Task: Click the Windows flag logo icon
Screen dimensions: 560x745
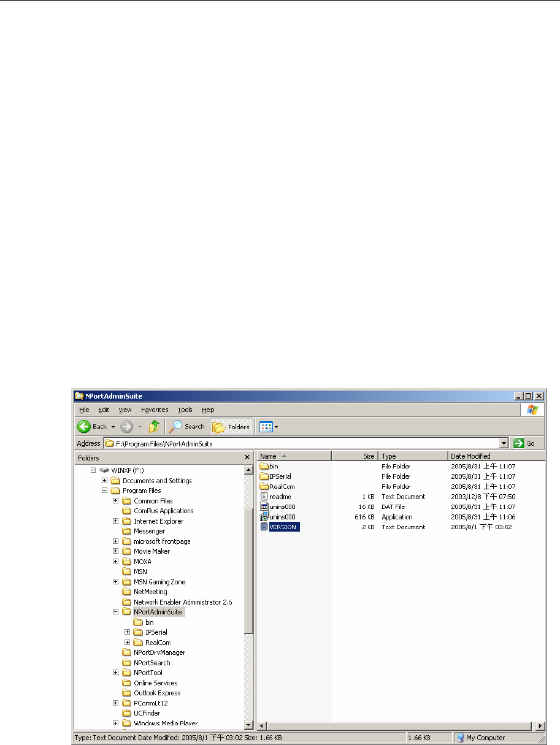Action: 532,410
